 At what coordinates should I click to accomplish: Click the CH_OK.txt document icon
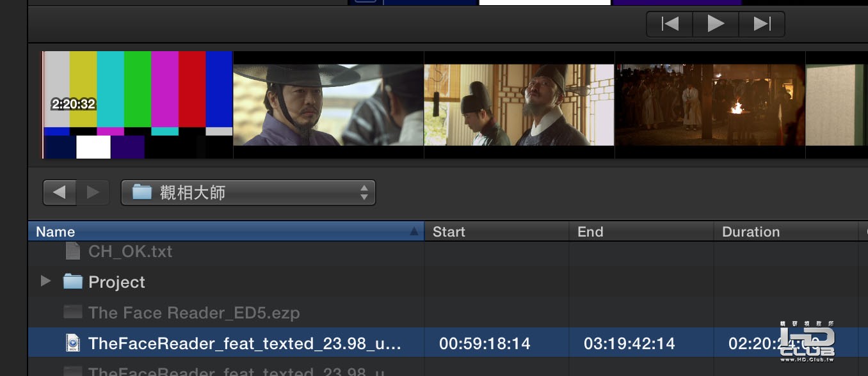tap(73, 251)
